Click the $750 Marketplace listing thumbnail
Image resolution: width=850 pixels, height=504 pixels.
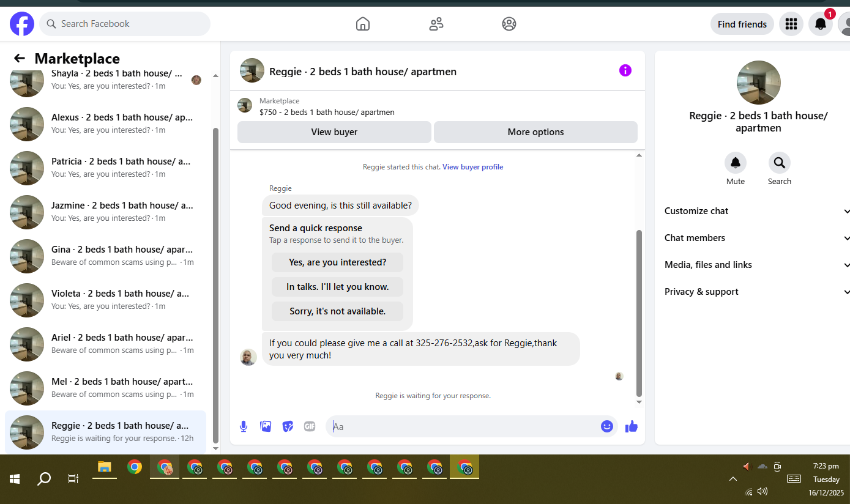pos(245,105)
